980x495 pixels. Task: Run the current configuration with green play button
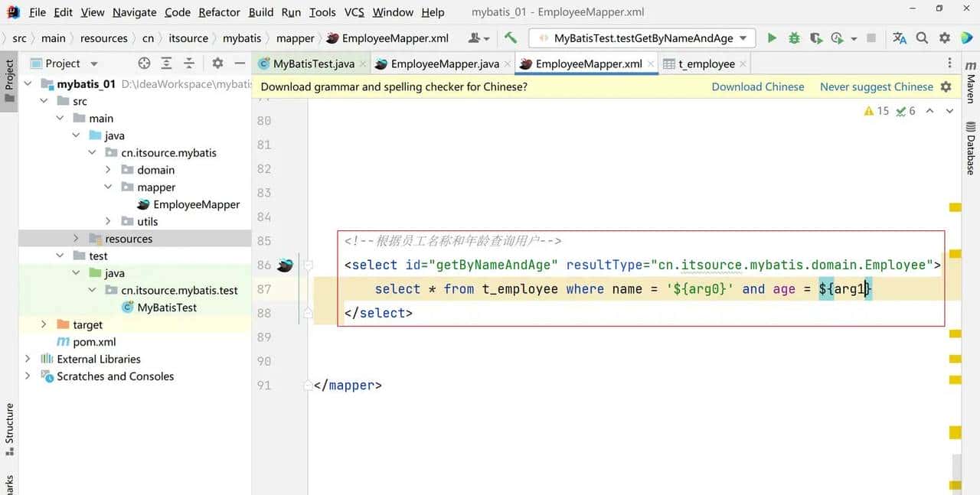pyautogui.click(x=772, y=37)
